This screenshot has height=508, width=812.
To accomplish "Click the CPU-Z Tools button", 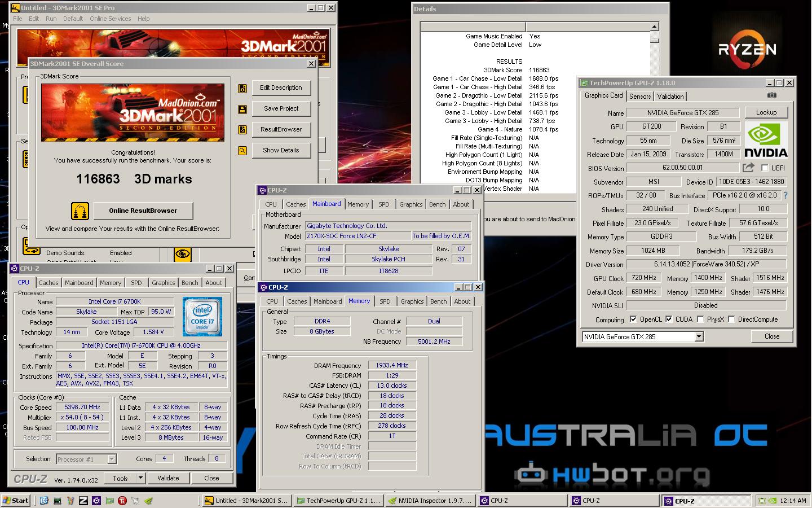I will (x=120, y=478).
